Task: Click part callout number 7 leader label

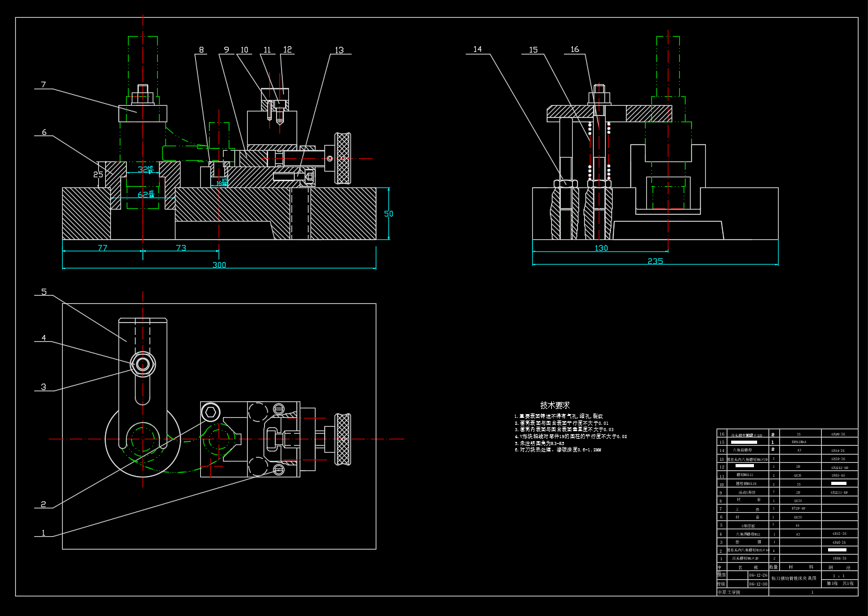Action: 43,85
